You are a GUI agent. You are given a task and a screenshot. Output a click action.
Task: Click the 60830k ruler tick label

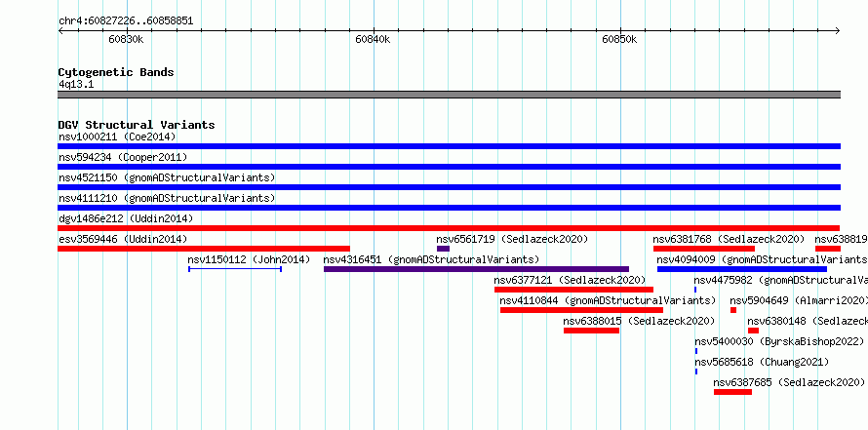click(126, 39)
